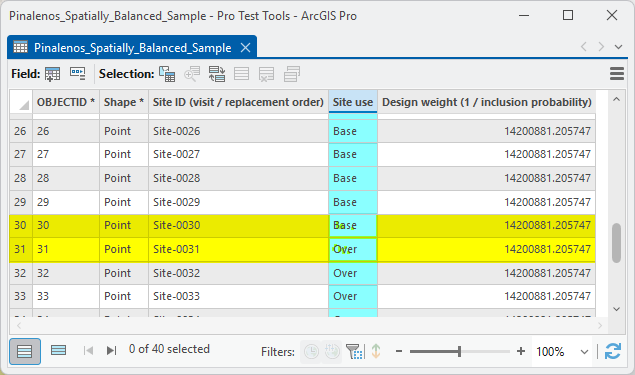Open Select By Attributes tool
This screenshot has width=635, height=375.
coord(167,74)
